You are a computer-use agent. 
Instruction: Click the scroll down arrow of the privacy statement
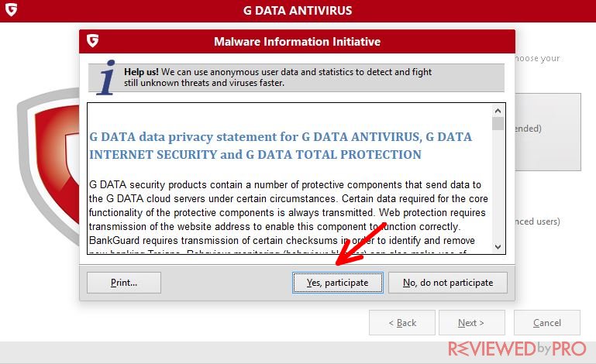(498, 247)
